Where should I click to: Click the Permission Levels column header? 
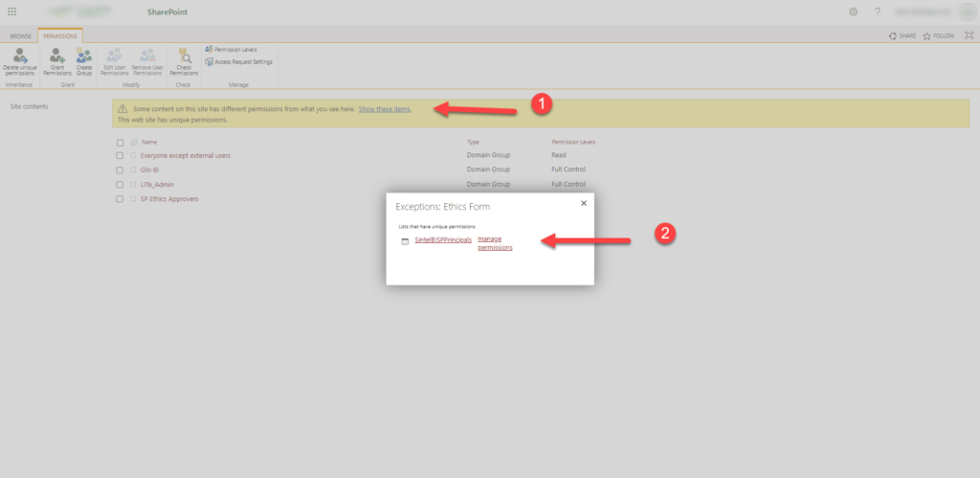pyautogui.click(x=573, y=142)
